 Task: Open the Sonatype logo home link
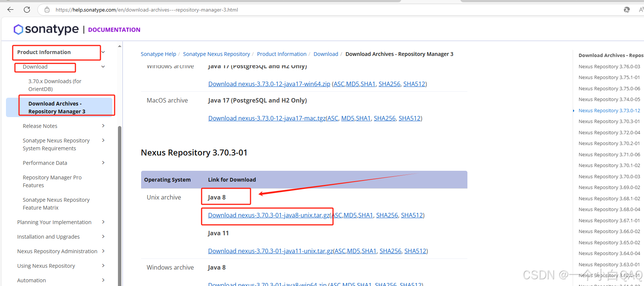click(x=46, y=29)
